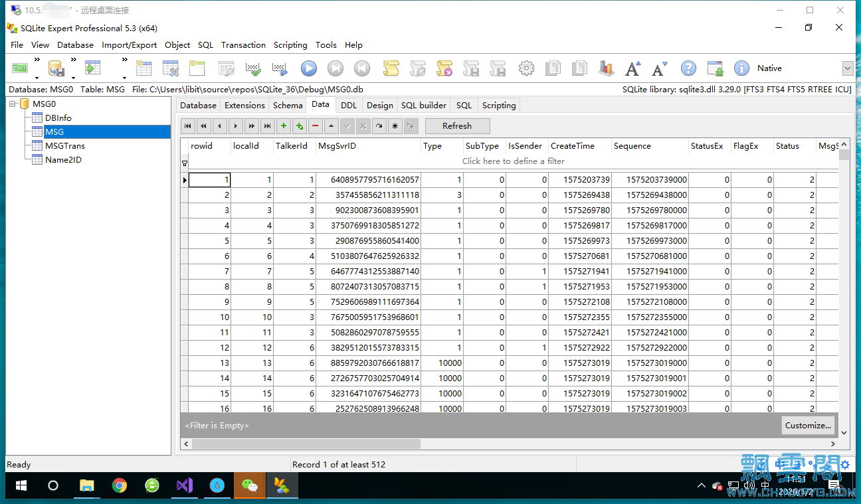Click the bar chart toolbar icon
861x504 pixels.
coord(606,68)
